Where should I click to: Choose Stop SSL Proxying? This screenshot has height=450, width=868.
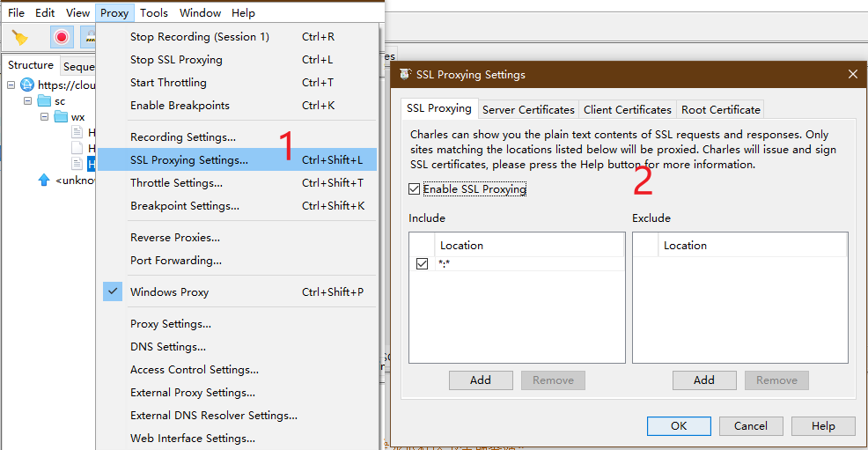pos(238,59)
